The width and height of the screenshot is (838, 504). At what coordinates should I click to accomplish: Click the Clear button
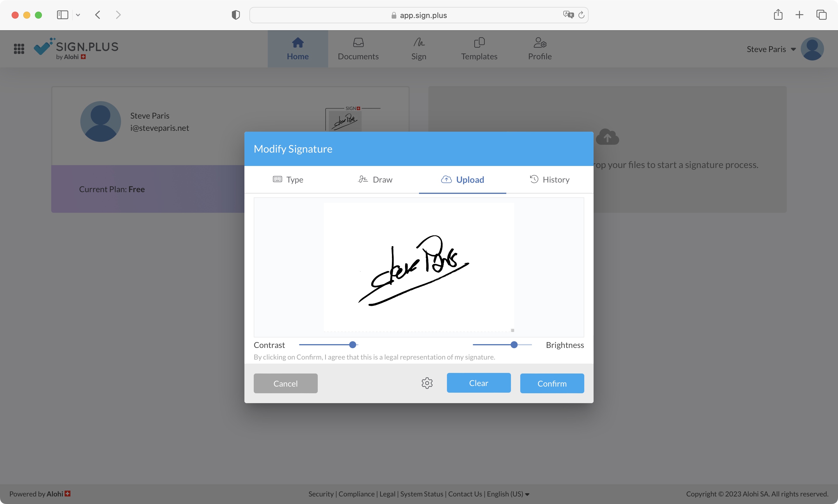click(479, 383)
